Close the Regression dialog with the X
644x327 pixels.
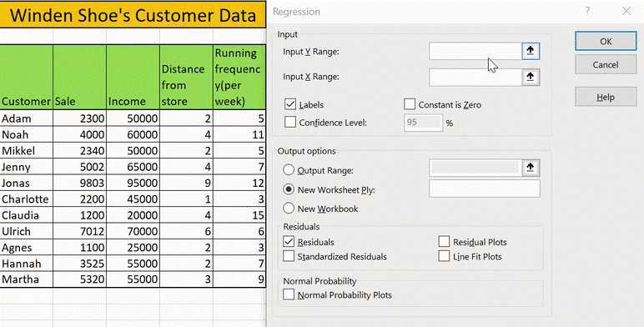[626, 11]
